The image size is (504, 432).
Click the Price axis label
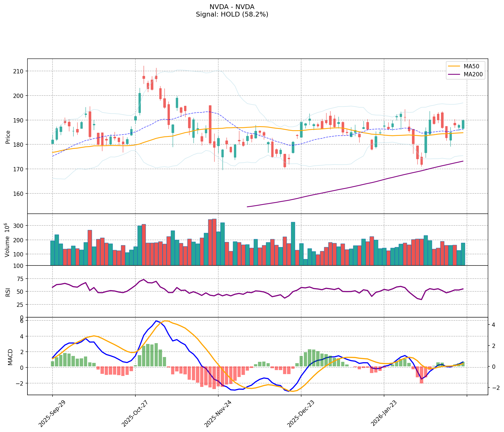point(8,137)
